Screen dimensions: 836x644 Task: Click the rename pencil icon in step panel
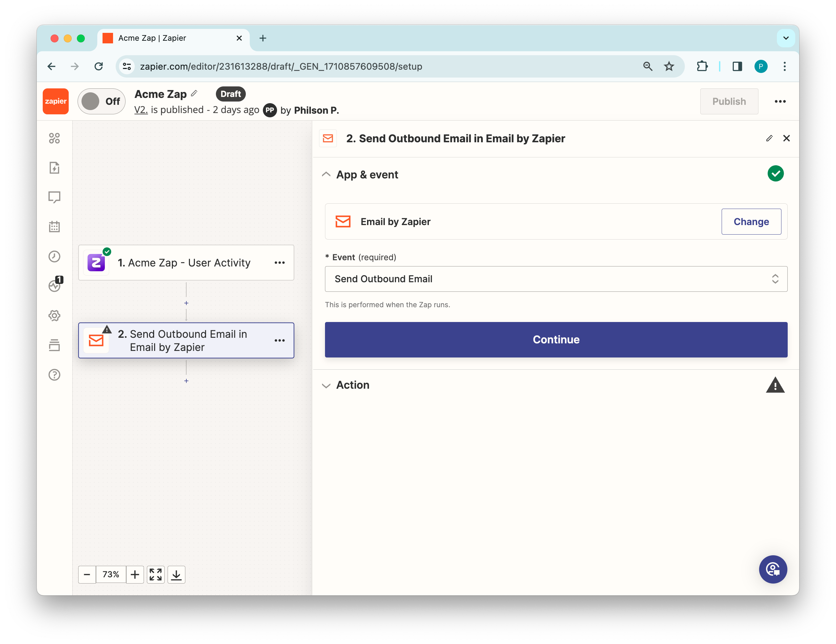[769, 139]
